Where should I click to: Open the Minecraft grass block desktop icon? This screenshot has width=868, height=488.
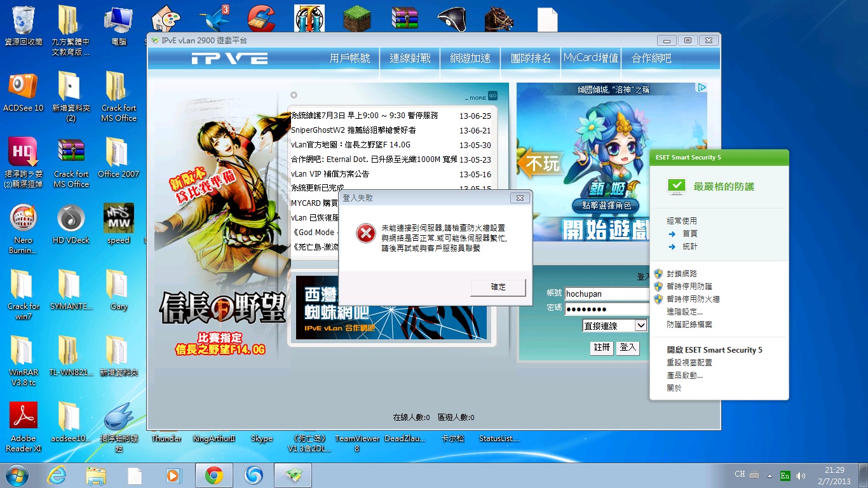[357, 18]
